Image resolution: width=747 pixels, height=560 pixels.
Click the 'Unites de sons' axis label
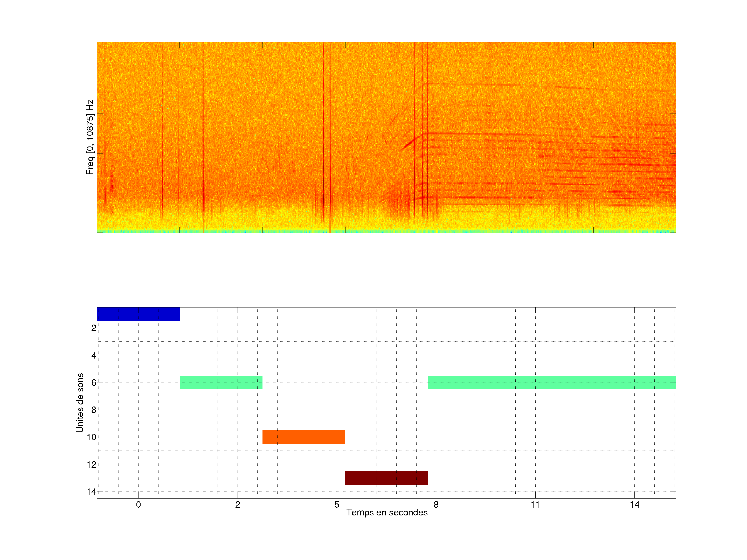(80, 402)
